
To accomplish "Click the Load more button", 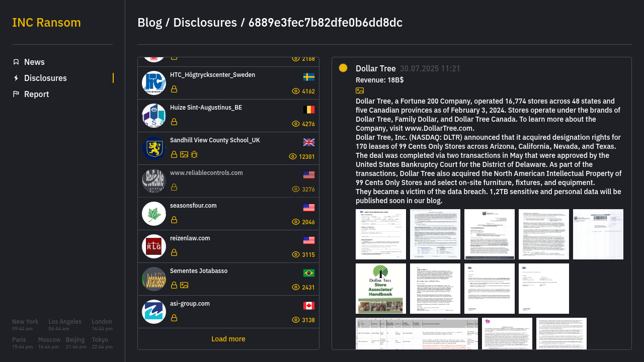I will tap(228, 339).
